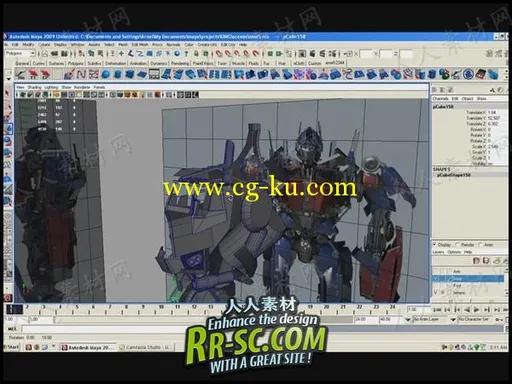
Task: Enable the snap to grids magnet
Action: click(x=219, y=53)
